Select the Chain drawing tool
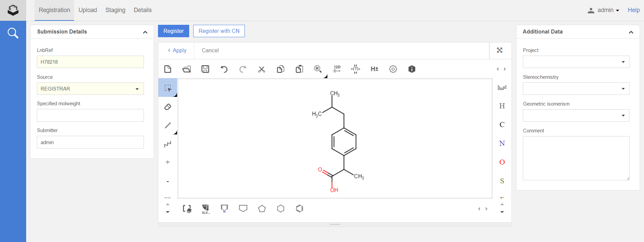This screenshot has width=644, height=242. coord(168,144)
